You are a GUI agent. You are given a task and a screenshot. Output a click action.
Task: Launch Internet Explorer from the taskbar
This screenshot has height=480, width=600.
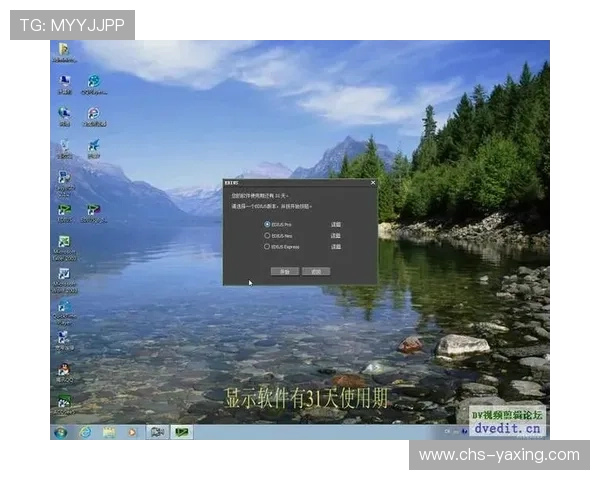pyautogui.click(x=85, y=432)
